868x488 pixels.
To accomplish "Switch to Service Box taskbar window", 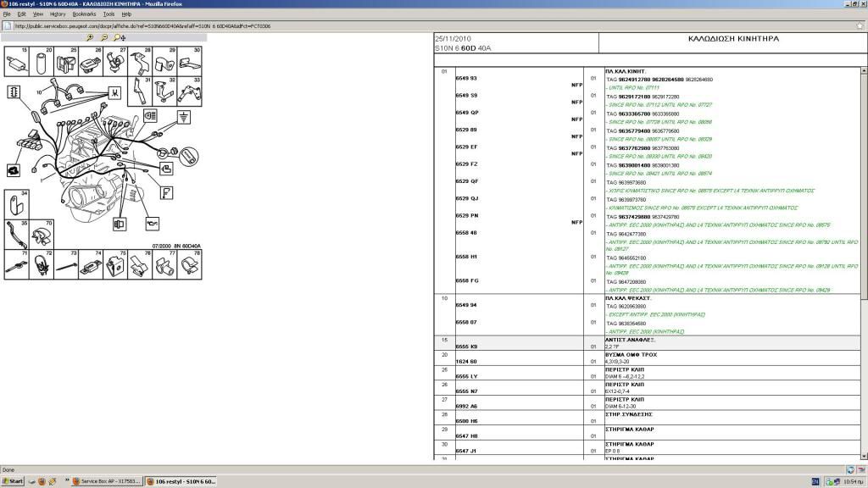I will [x=107, y=481].
